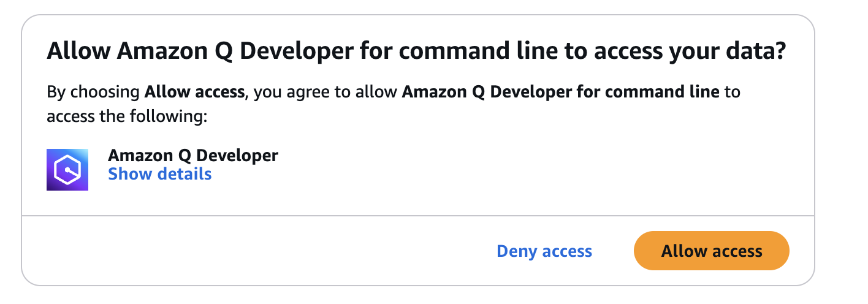Screen dimensions: 868x304
Task: Click bold Amazon Q Developer for command line text
Action: click(x=561, y=93)
